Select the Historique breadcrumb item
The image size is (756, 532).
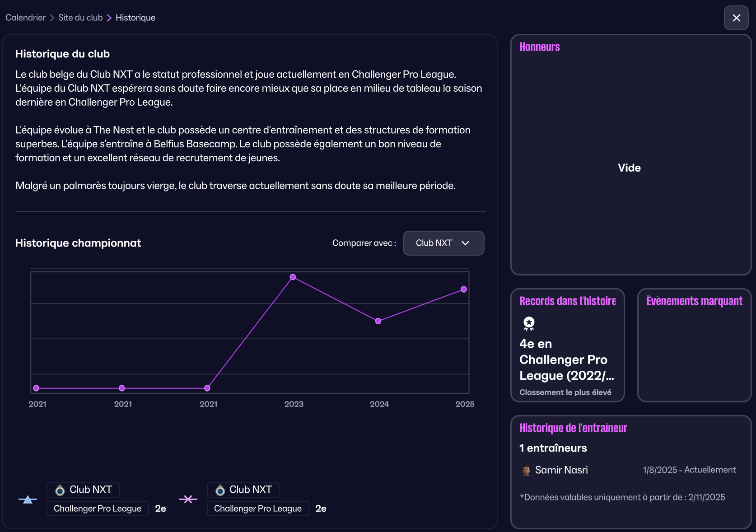coord(135,18)
